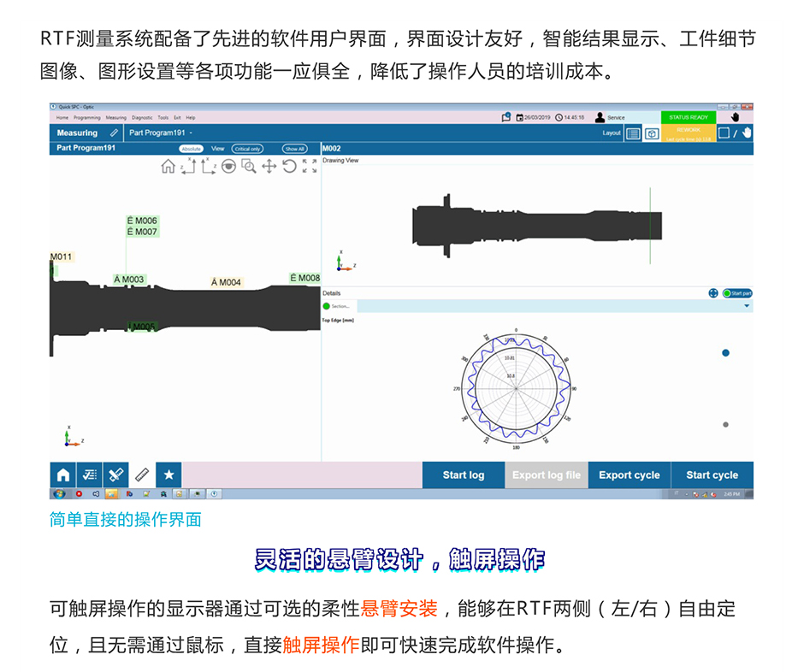Click the white hand icon in blue header
The image size is (804, 672).
click(747, 133)
